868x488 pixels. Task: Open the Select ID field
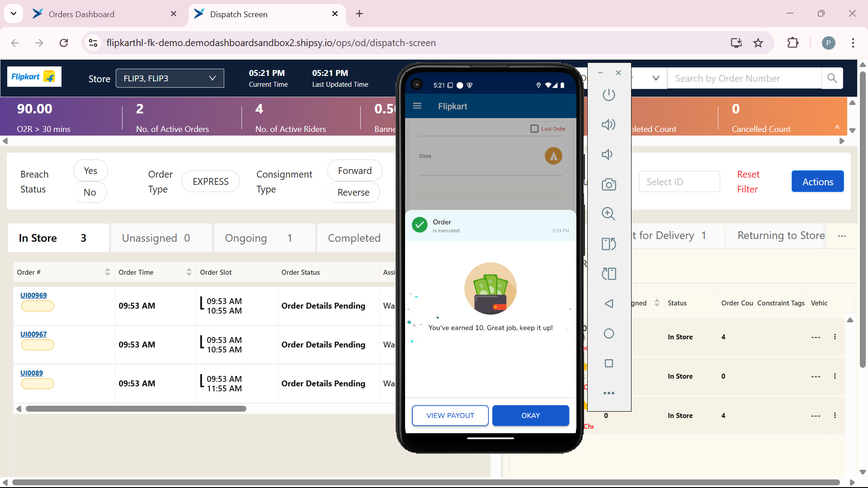[679, 182]
